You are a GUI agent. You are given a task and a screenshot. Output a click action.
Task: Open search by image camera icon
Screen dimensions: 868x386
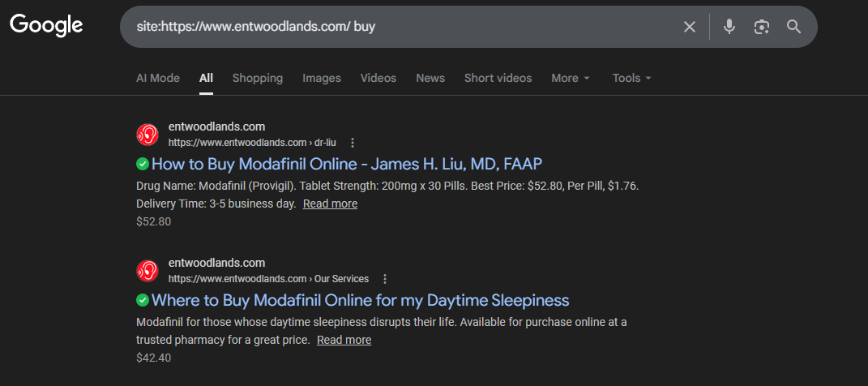pyautogui.click(x=761, y=27)
